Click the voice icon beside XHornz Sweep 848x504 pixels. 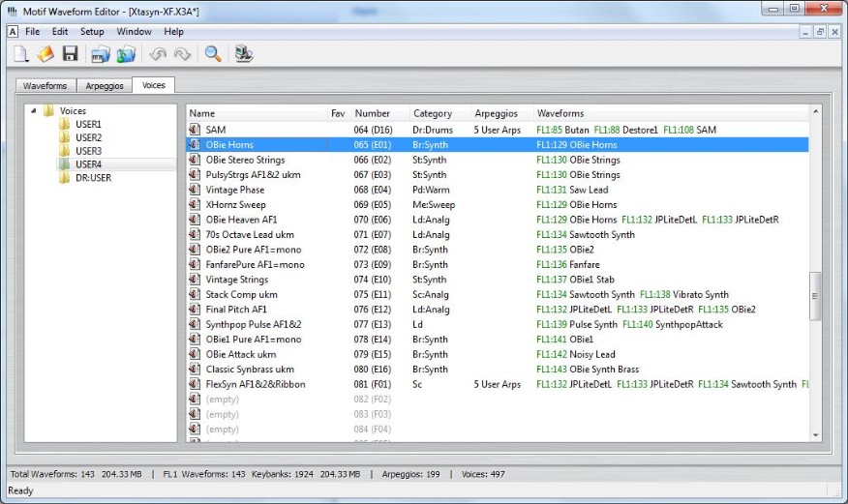195,205
